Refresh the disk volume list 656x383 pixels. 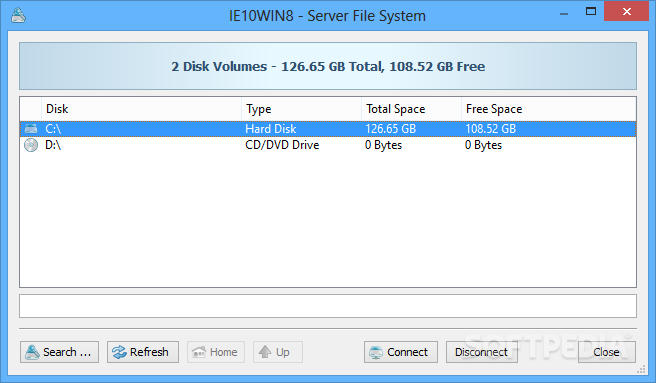pos(143,352)
